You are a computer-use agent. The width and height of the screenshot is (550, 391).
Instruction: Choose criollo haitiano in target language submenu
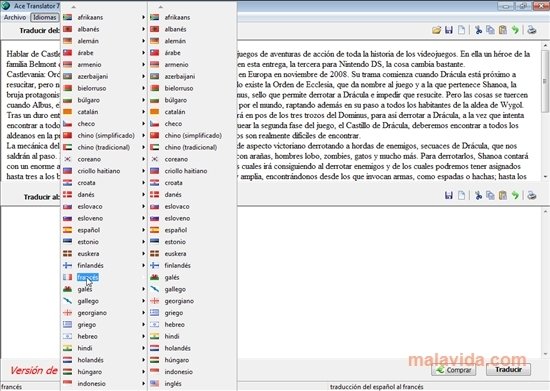click(192, 171)
